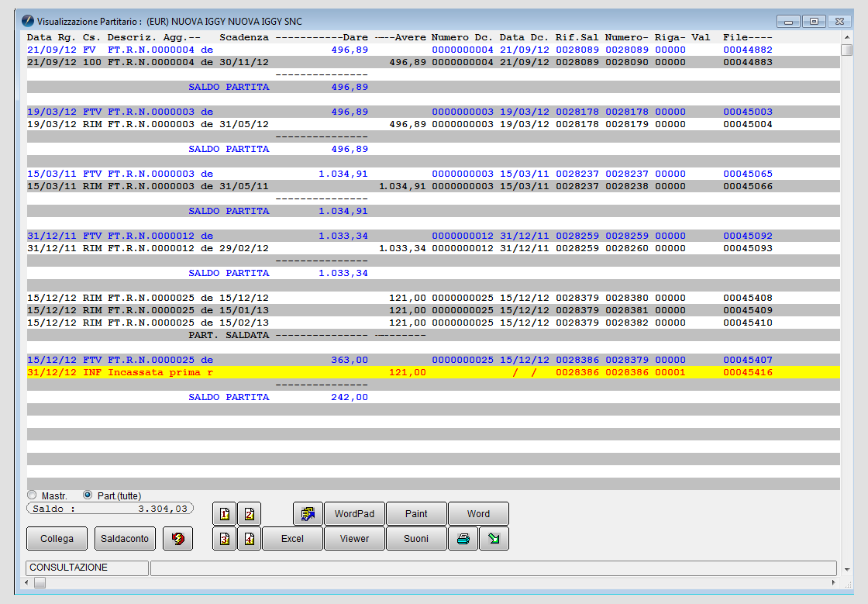868x604 pixels.
Task: Click SALDO PARTITA value 1.034,91
Action: (x=343, y=211)
